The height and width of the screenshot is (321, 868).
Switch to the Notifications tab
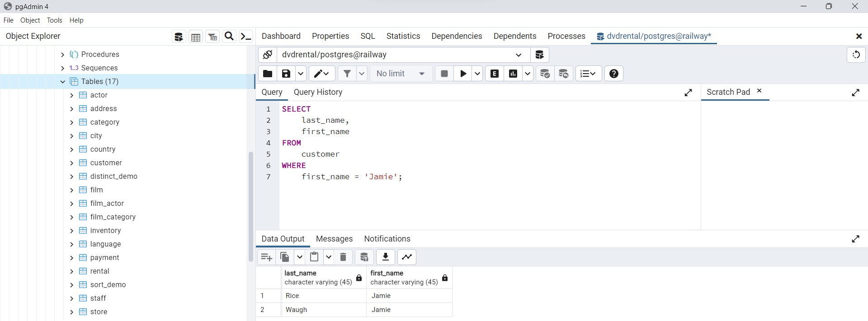pos(387,239)
